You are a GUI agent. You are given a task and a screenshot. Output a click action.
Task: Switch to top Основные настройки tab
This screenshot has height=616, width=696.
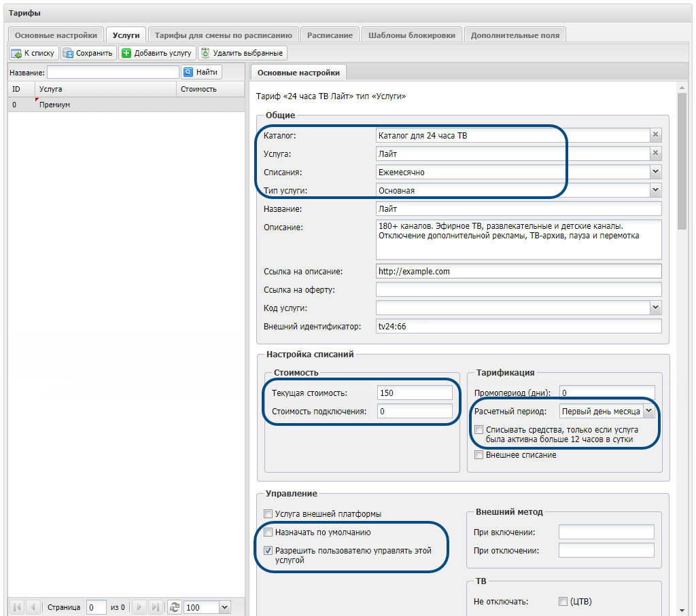pos(56,35)
